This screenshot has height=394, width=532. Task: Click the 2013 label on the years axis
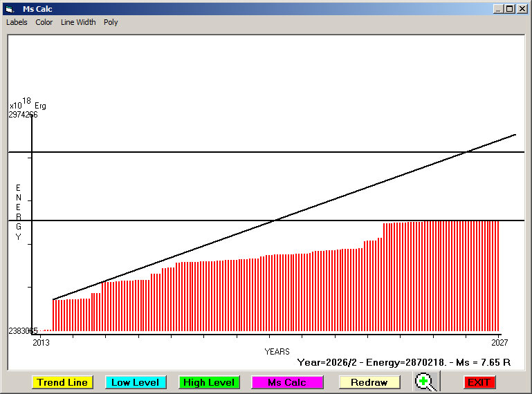[42, 342]
